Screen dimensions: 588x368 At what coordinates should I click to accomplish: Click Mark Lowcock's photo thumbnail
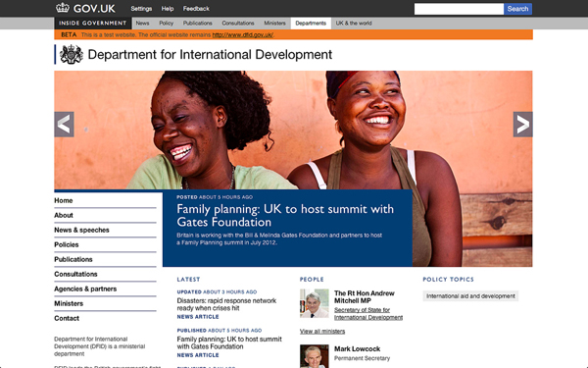coord(315,356)
